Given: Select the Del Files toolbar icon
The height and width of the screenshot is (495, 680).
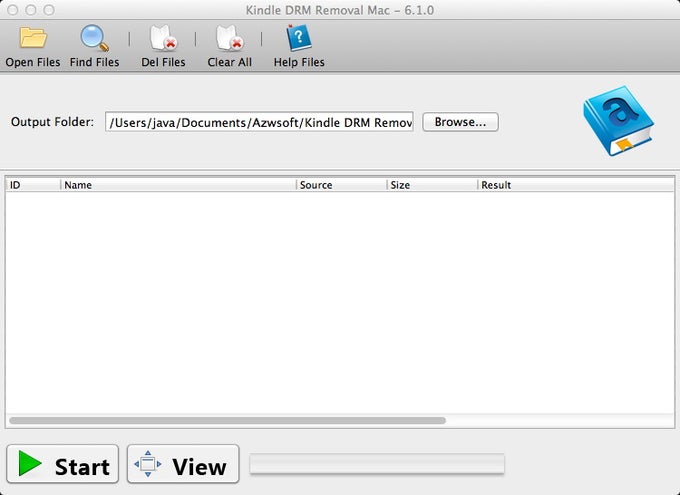Looking at the screenshot, I should coord(163,38).
